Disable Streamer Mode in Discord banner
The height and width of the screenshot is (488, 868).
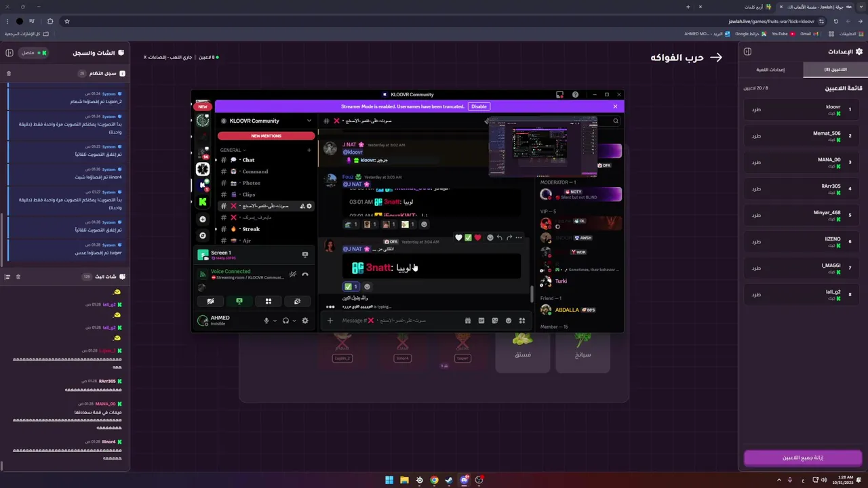(x=479, y=106)
